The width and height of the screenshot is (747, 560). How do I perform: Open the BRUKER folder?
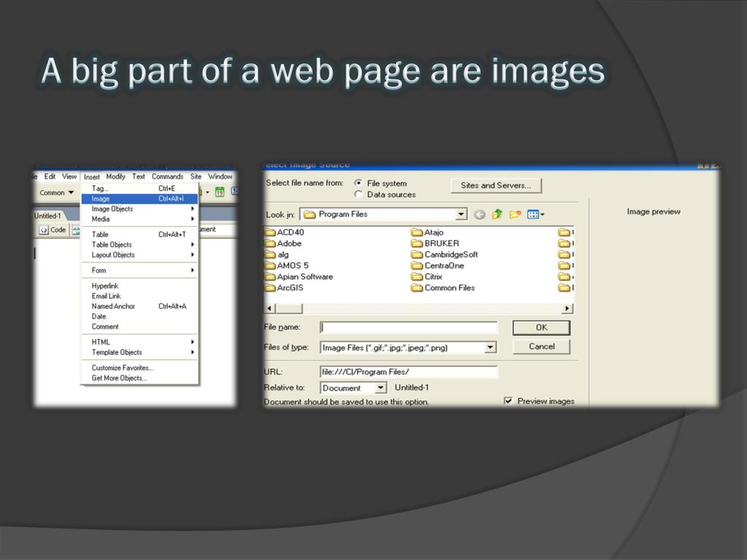(436, 244)
